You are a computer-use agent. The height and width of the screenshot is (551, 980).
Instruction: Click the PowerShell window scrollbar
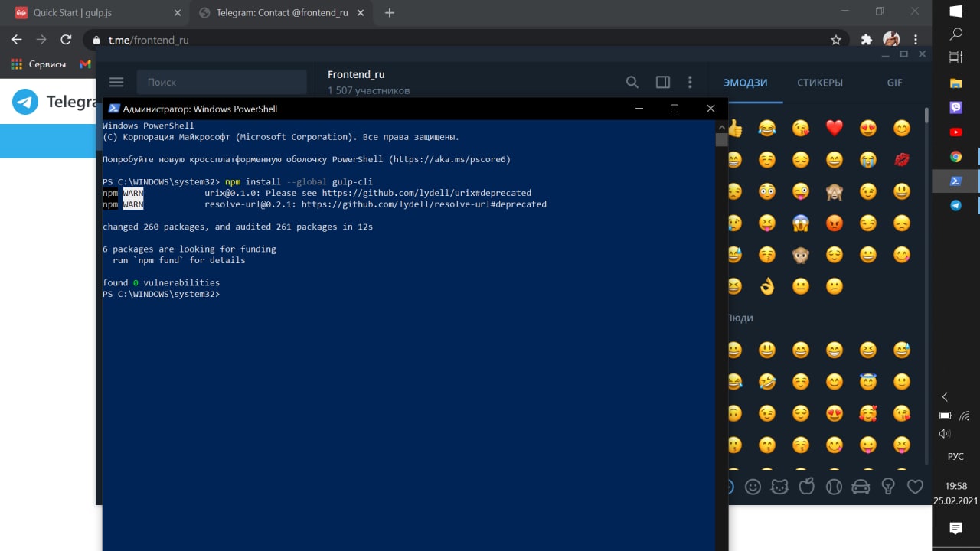[721, 334]
